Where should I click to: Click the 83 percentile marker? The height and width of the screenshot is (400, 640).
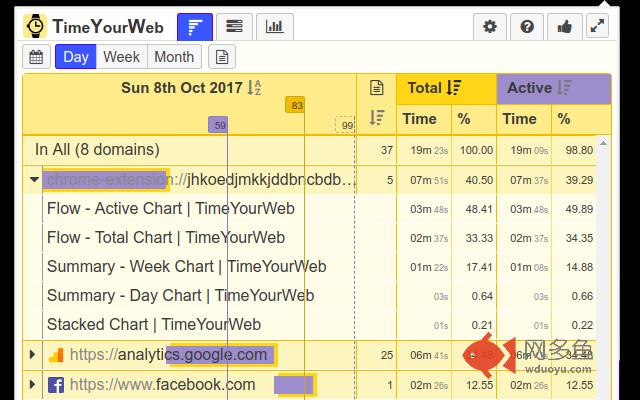(295, 105)
